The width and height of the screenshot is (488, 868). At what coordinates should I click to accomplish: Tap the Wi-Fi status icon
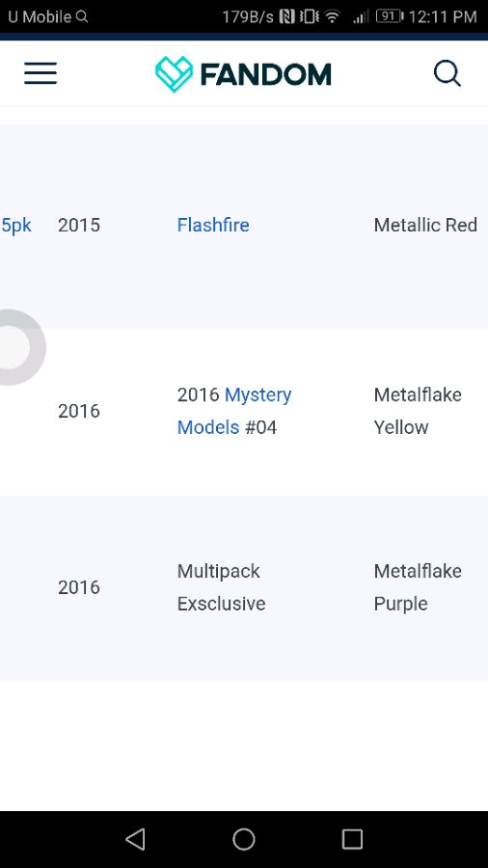tap(332, 16)
